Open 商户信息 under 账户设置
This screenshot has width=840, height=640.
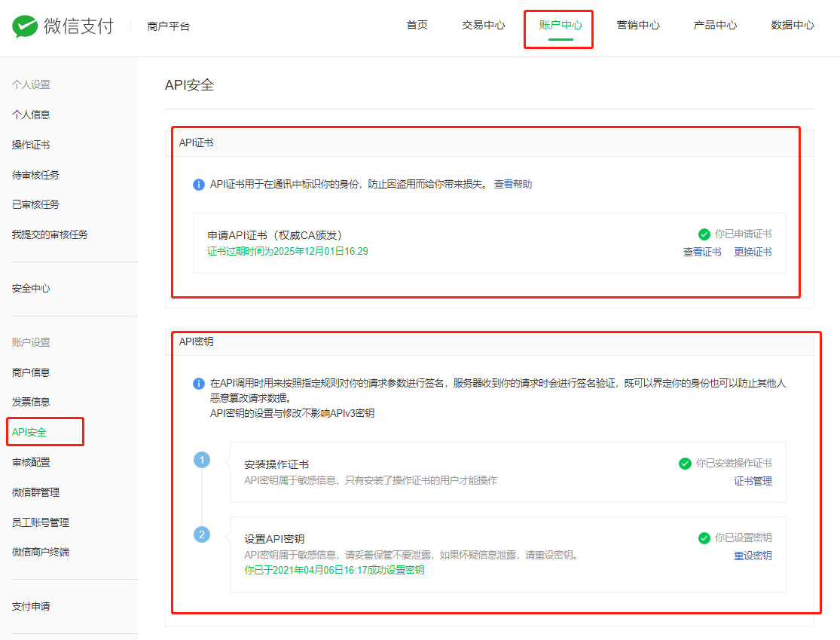pos(31,372)
